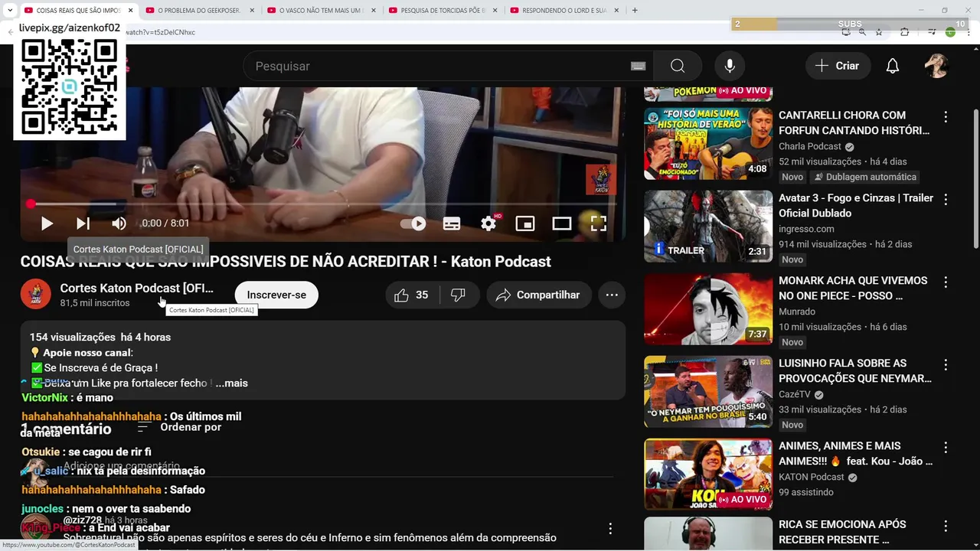Close the O Problema do Geekposer tab
Viewport: 980px width, 551px height.
(x=252, y=11)
